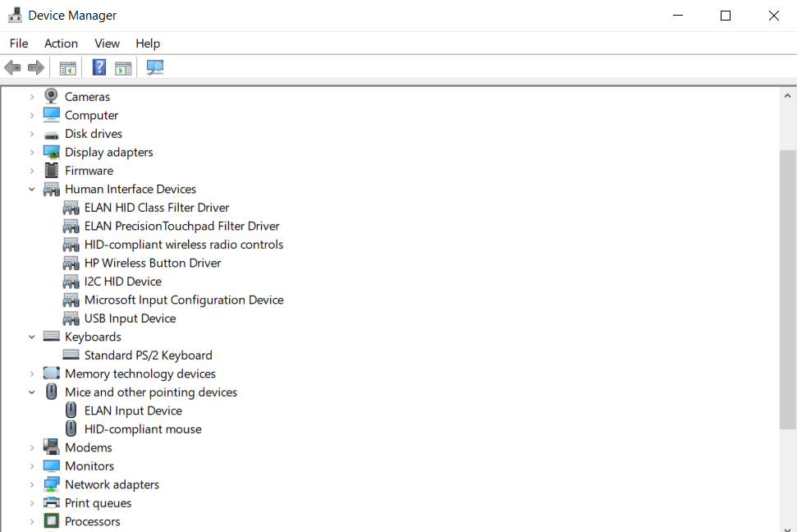This screenshot has height=532, width=797.
Task: Select HP Wireless Button Driver
Action: point(153,263)
